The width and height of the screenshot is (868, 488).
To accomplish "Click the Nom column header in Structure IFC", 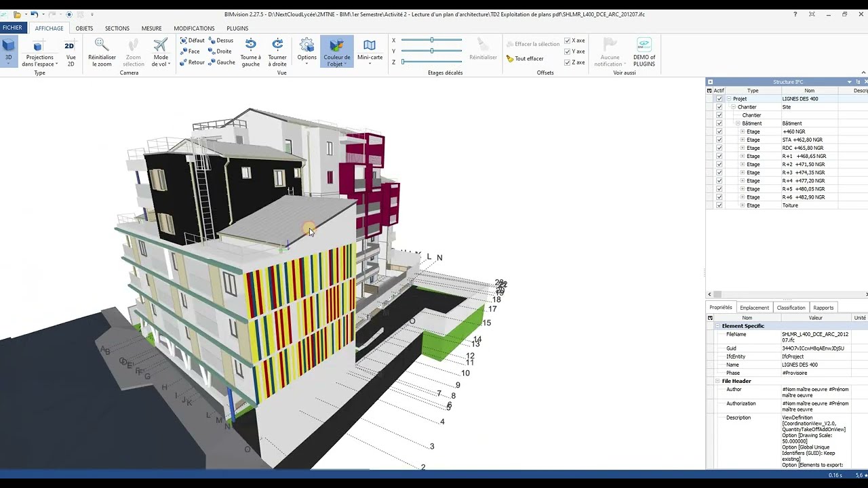I will (810, 91).
